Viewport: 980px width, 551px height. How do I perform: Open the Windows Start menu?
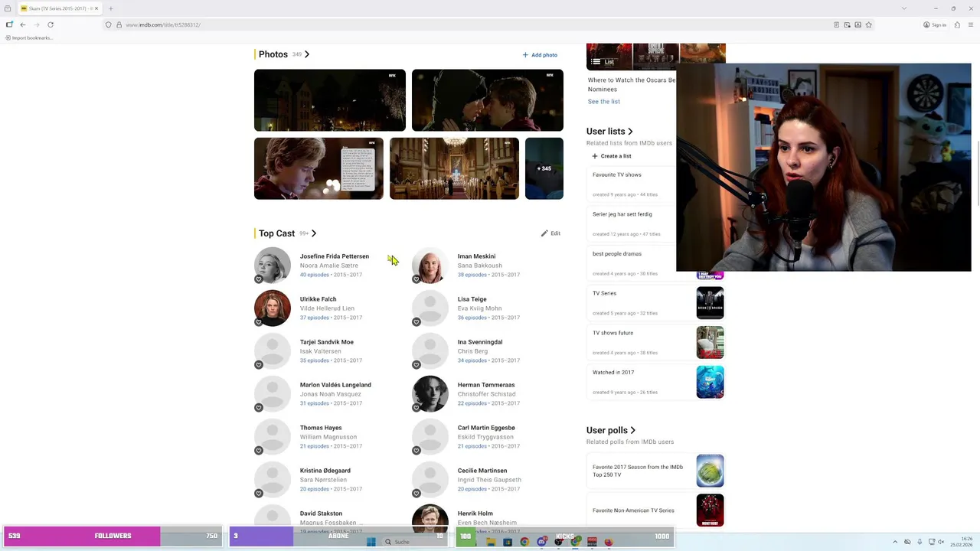[x=371, y=542]
